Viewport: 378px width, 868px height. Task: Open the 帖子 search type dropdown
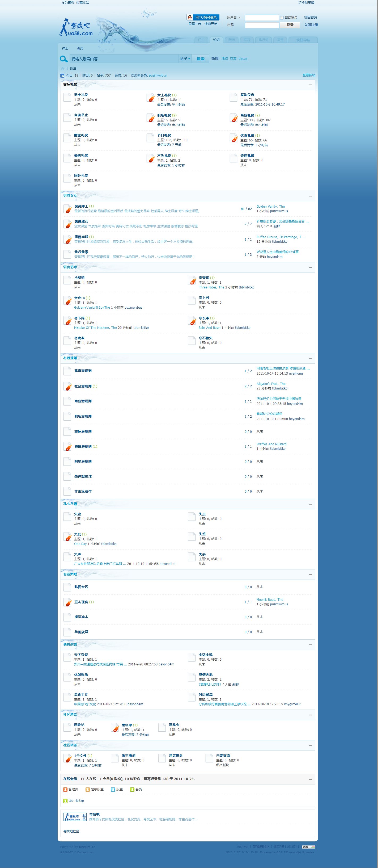pyautogui.click(x=185, y=59)
